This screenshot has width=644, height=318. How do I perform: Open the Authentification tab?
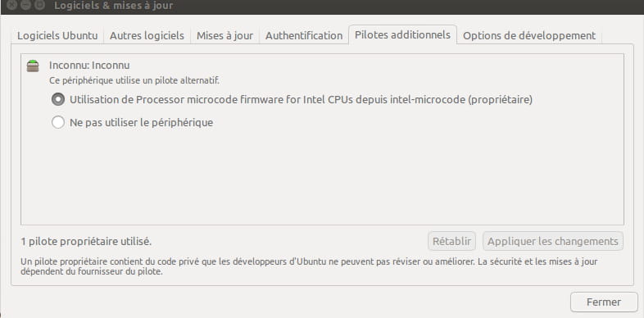pyautogui.click(x=304, y=36)
